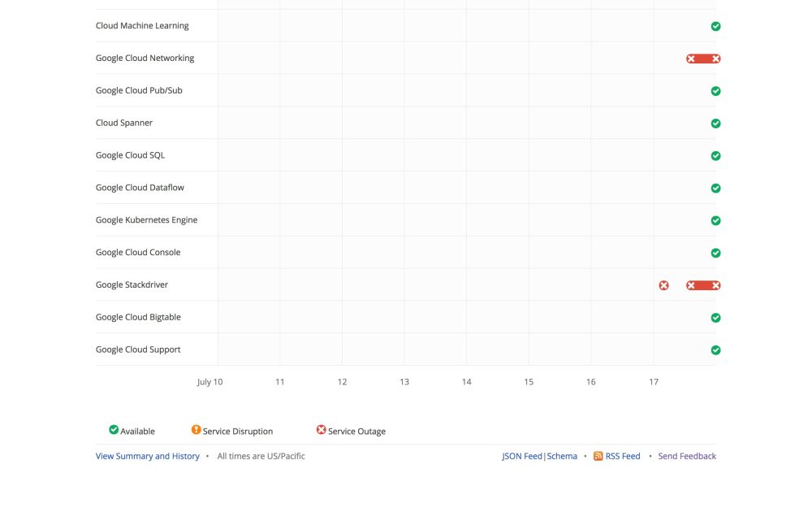Click the standalone outage dot on Google Stackdriver row
The height and width of the screenshot is (508, 812).
pyautogui.click(x=663, y=284)
